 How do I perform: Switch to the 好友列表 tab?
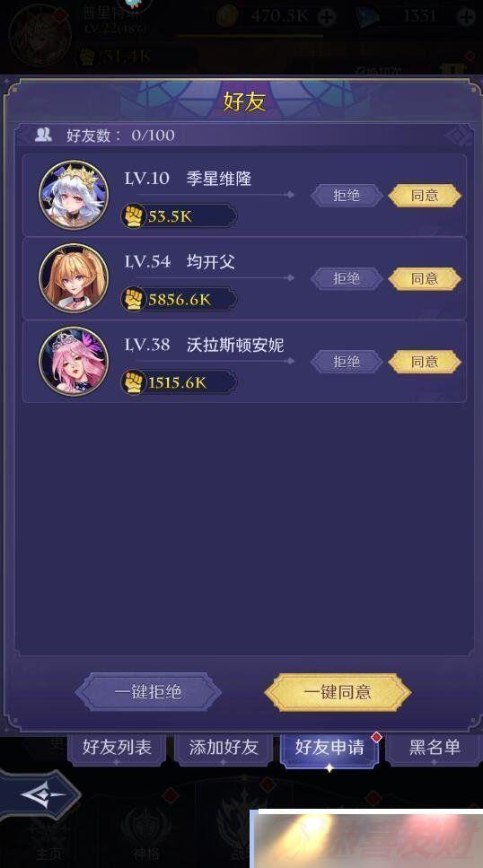(117, 748)
